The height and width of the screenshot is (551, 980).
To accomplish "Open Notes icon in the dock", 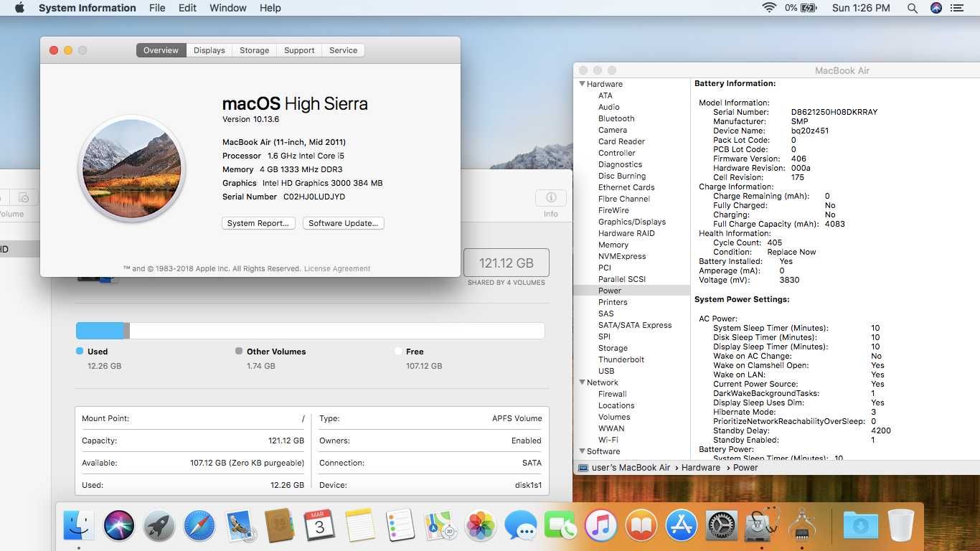I will tap(360, 526).
